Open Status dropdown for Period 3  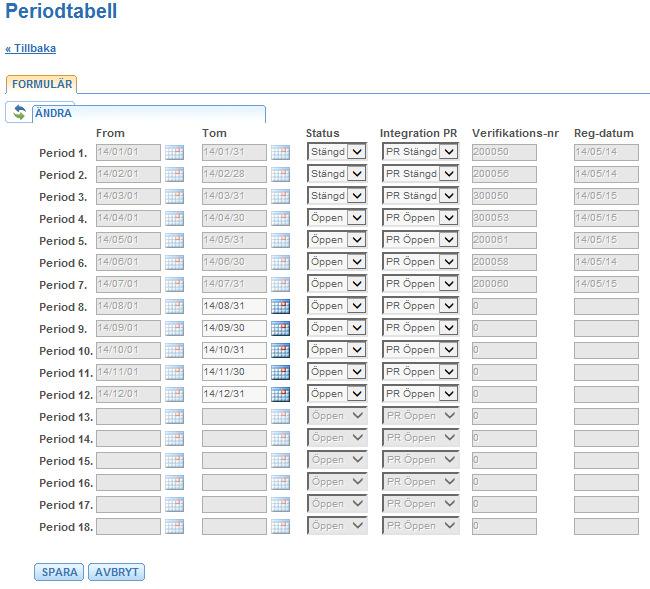click(x=337, y=196)
